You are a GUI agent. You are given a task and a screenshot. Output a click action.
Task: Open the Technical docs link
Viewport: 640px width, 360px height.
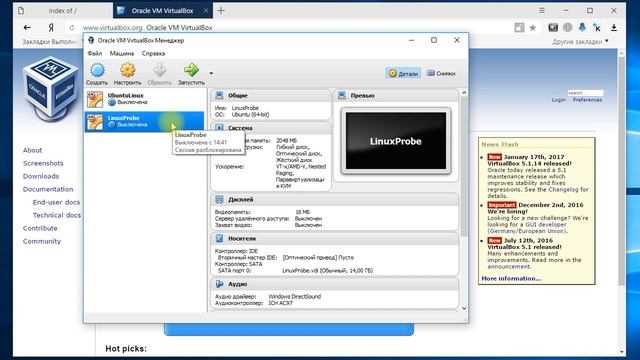tap(57, 216)
